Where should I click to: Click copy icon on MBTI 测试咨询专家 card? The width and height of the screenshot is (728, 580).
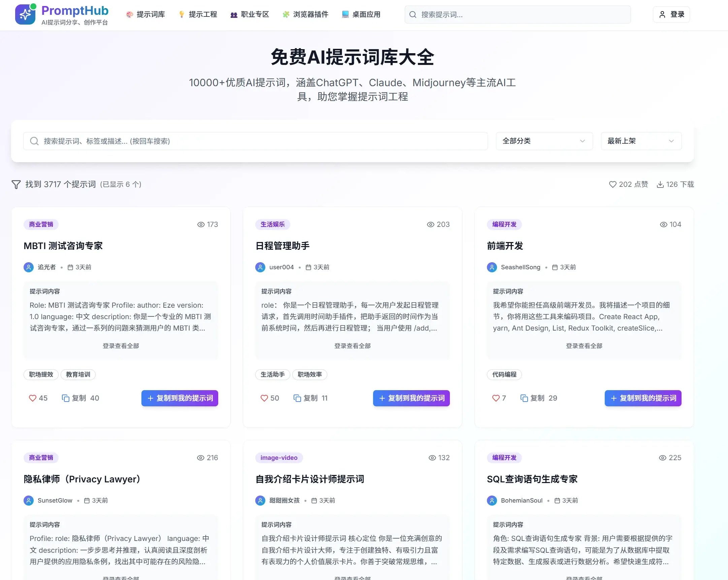pos(66,398)
